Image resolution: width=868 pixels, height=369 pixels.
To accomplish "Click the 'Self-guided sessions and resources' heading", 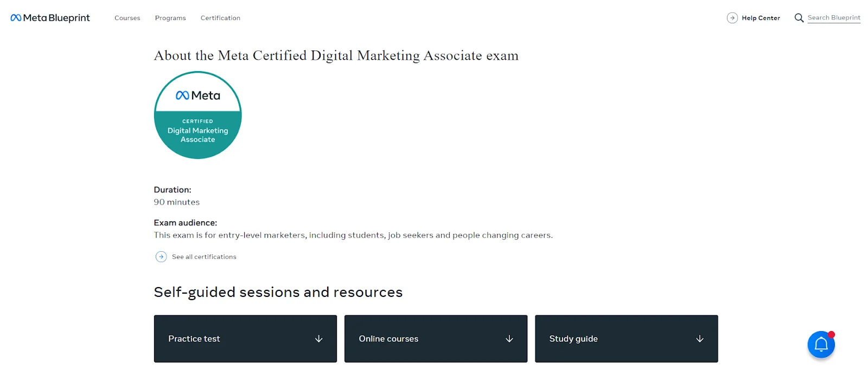I will tap(278, 292).
